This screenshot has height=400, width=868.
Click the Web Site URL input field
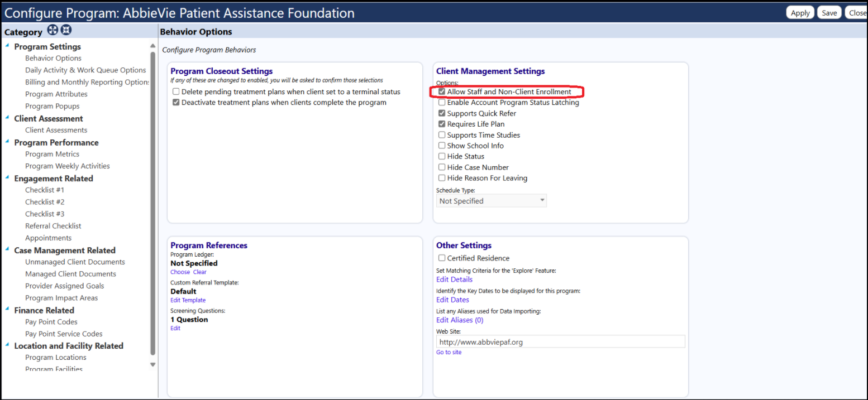click(x=561, y=341)
